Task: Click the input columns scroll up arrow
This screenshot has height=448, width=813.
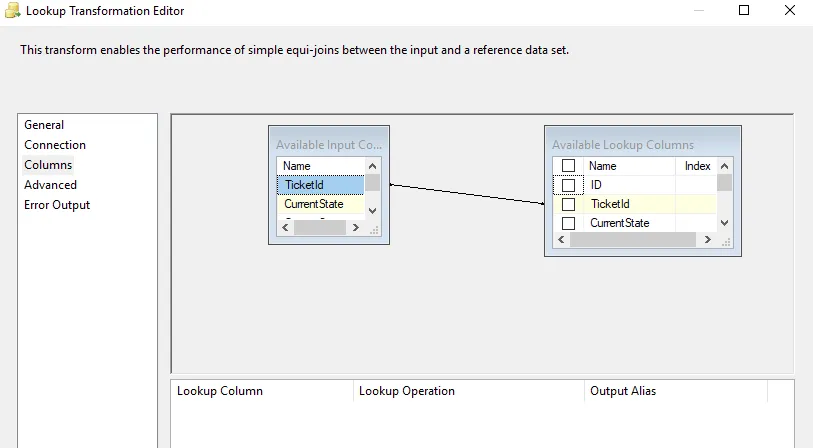Action: point(372,166)
